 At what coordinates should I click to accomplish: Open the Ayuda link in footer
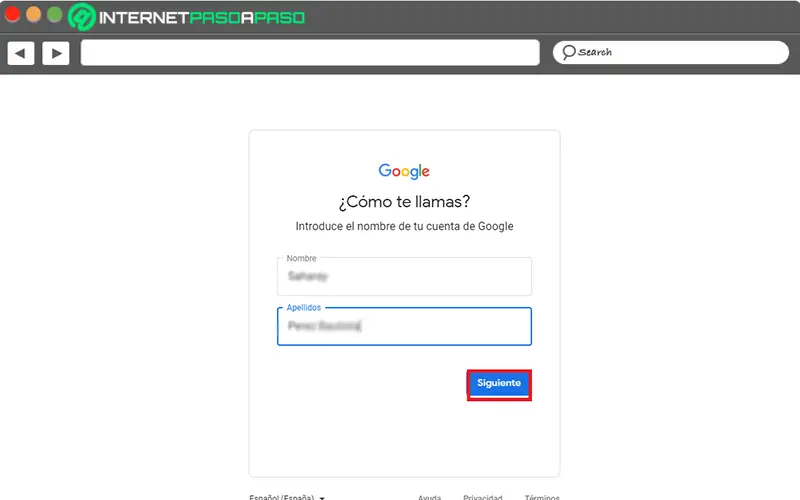pos(430,497)
